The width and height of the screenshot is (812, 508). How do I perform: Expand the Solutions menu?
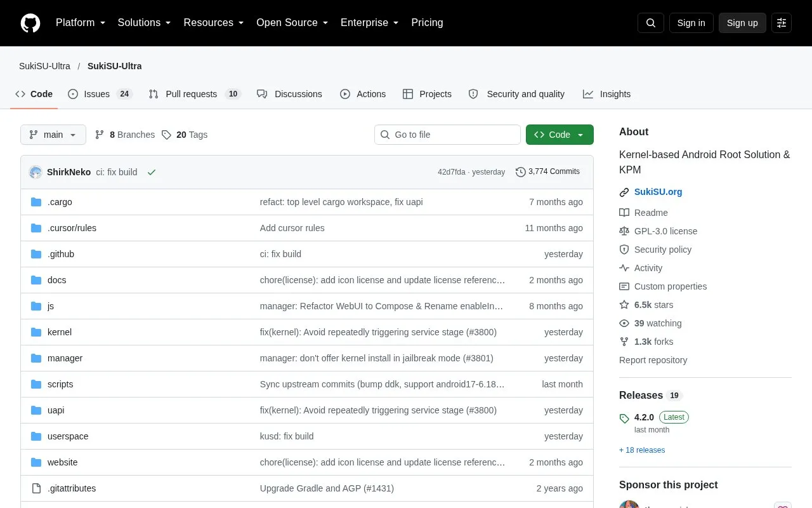click(145, 23)
